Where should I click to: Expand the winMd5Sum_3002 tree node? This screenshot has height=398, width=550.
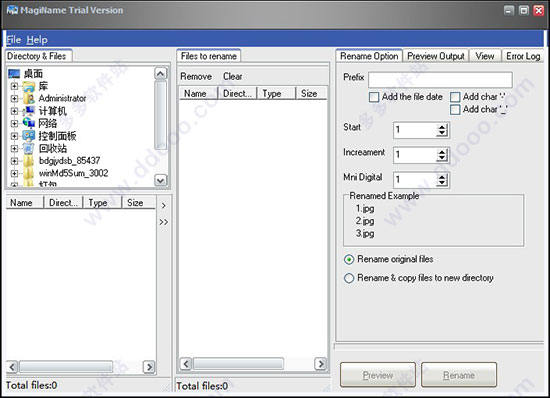(14, 173)
